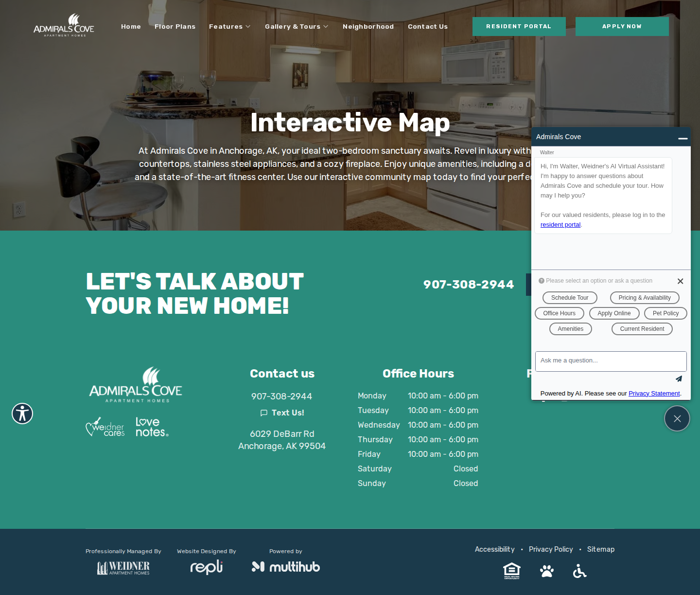
Task: Click the phone number under Contact us
Action: [282, 397]
